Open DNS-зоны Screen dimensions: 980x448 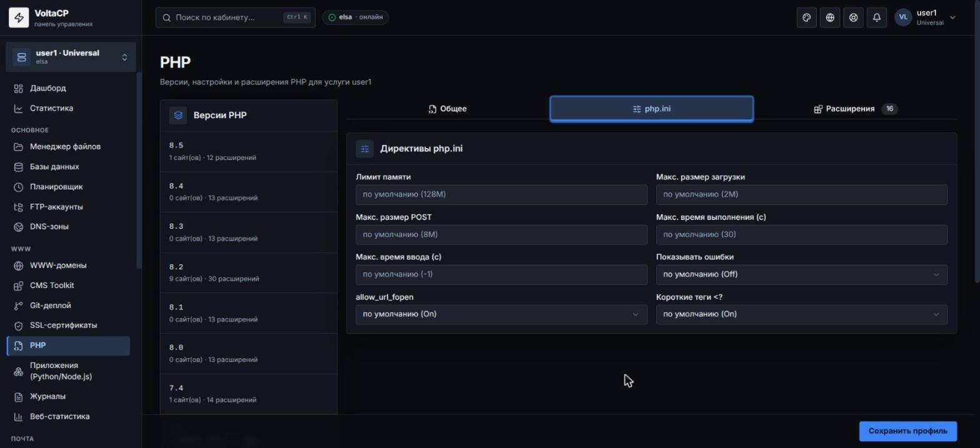(x=69, y=227)
